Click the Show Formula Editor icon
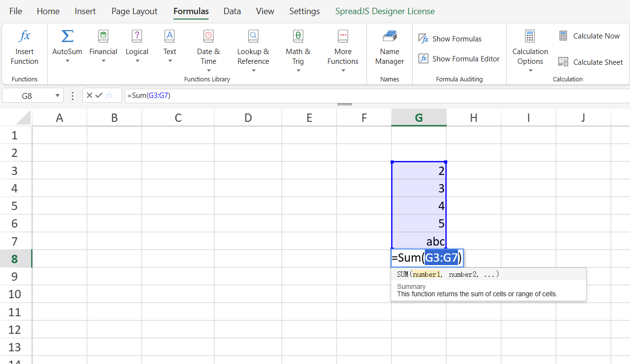 (423, 58)
